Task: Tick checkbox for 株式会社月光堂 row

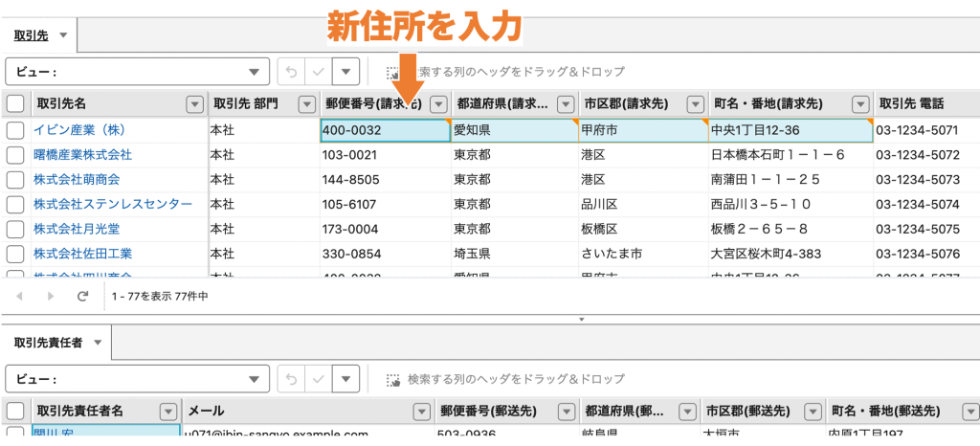Action: [15, 229]
